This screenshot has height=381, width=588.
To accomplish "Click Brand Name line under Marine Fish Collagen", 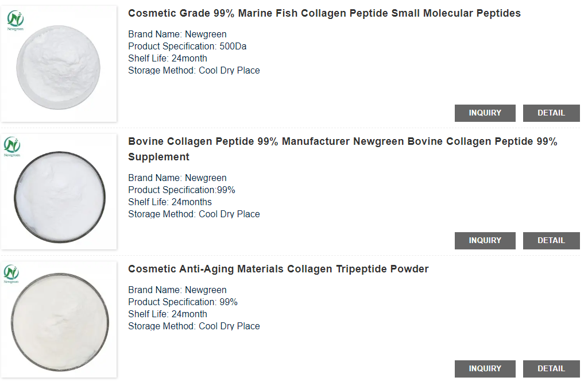I will [177, 34].
